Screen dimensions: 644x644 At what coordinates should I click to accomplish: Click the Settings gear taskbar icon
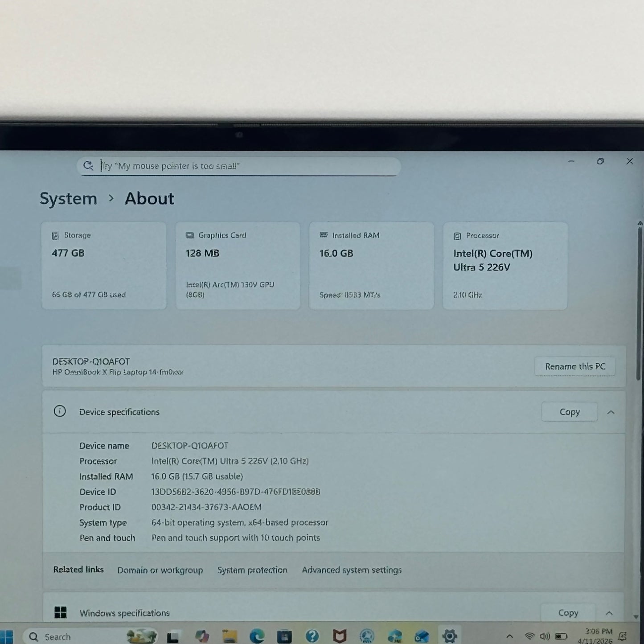click(x=449, y=636)
